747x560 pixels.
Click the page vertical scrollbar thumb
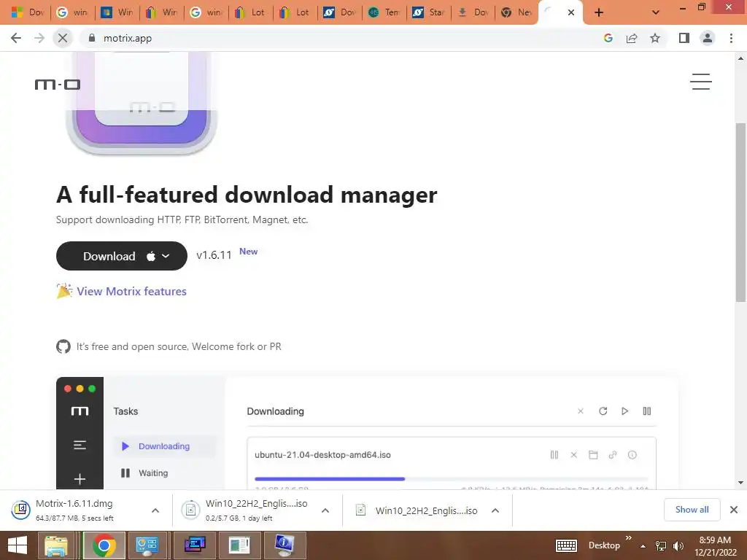pos(740,212)
